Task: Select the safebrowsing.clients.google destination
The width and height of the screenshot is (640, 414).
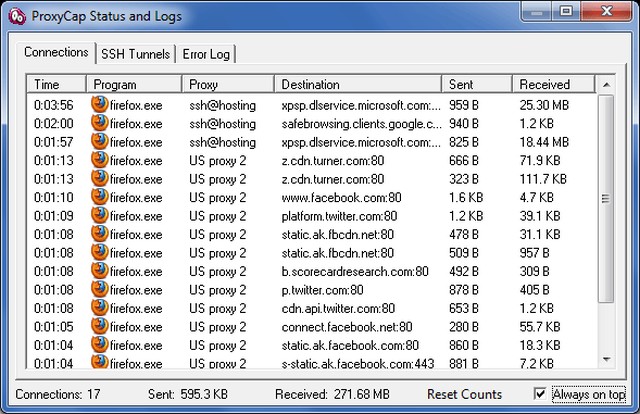Action: [x=361, y=123]
